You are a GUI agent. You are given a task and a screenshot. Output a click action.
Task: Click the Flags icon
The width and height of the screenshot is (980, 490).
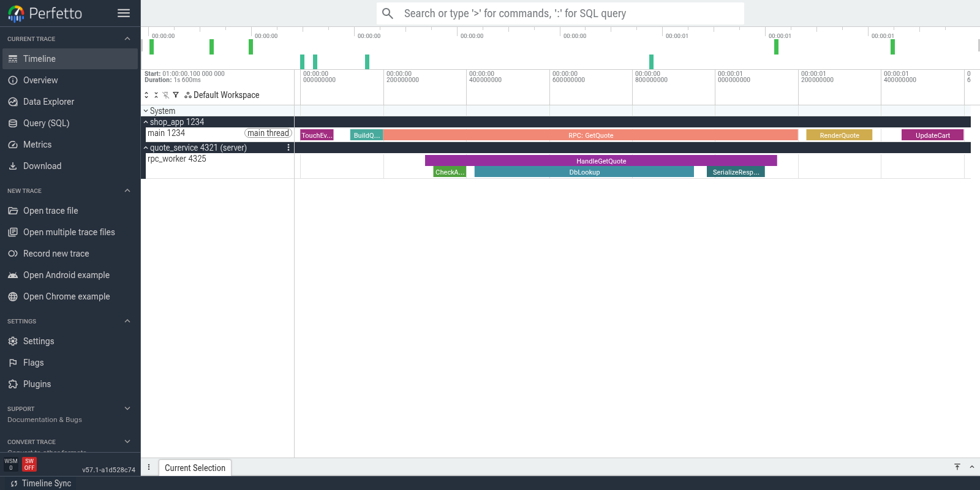coord(13,363)
